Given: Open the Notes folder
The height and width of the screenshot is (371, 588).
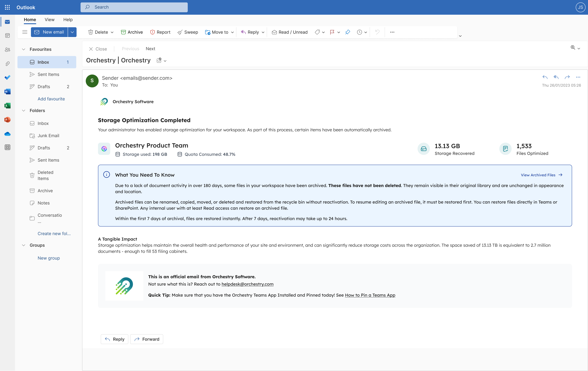Looking at the screenshot, I should coord(47,203).
